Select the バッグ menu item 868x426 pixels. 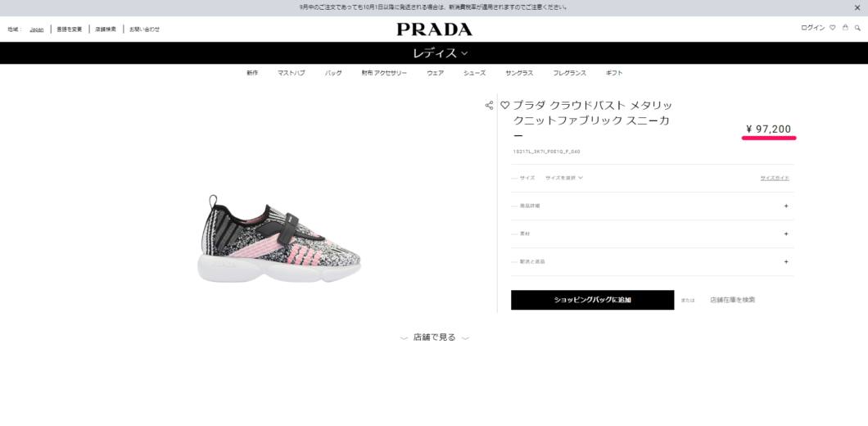333,73
